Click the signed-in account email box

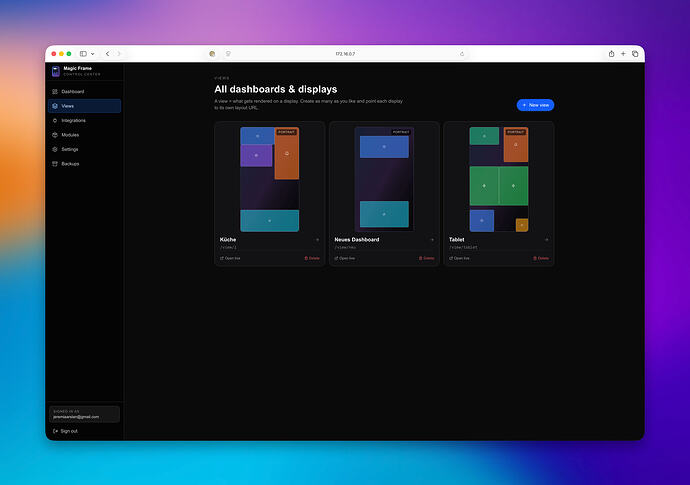[84, 414]
